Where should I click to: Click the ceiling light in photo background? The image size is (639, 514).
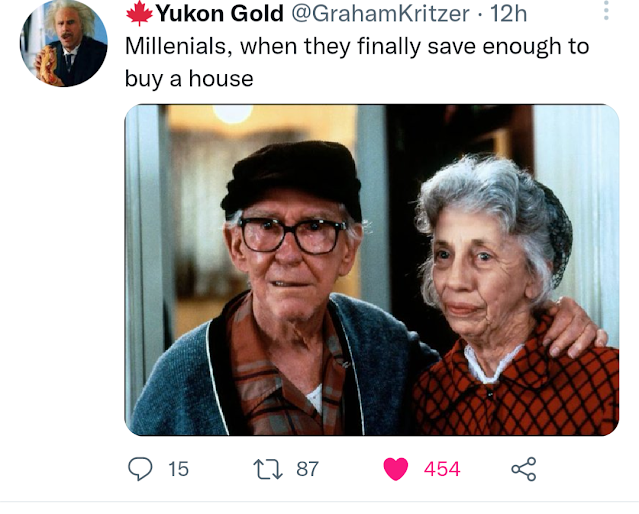[x=233, y=113]
